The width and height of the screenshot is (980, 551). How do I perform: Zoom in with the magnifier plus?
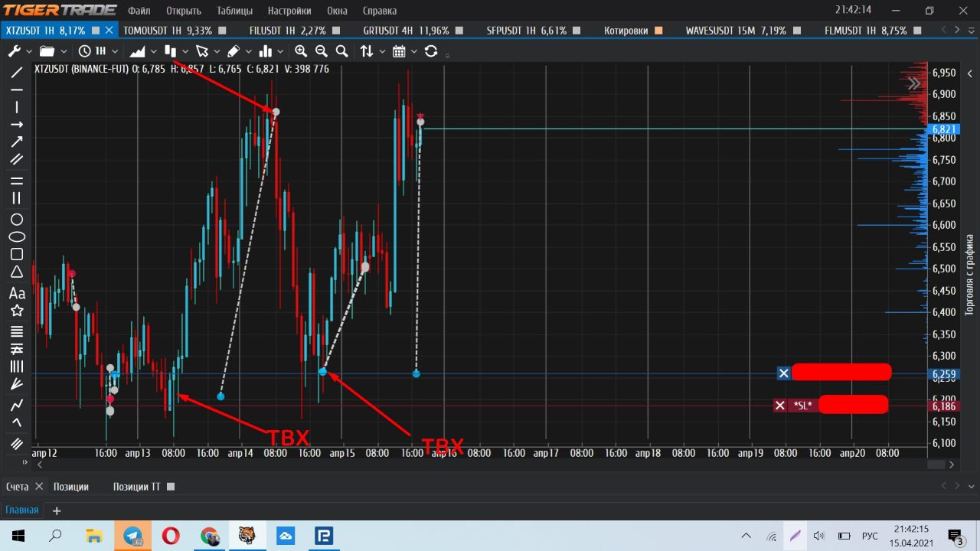301,51
